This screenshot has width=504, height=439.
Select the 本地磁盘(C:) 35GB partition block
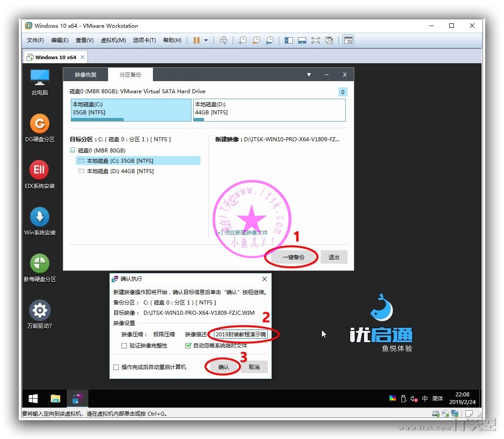[131, 110]
